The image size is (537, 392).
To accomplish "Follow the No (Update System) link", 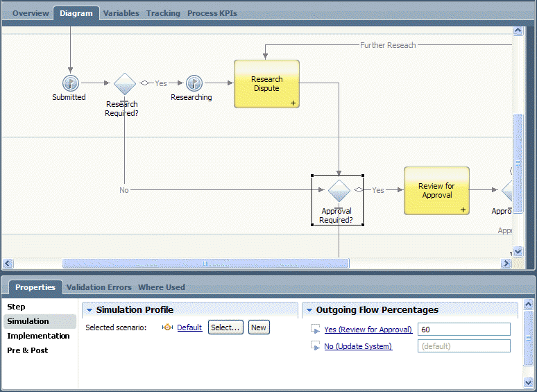I will tap(358, 346).
